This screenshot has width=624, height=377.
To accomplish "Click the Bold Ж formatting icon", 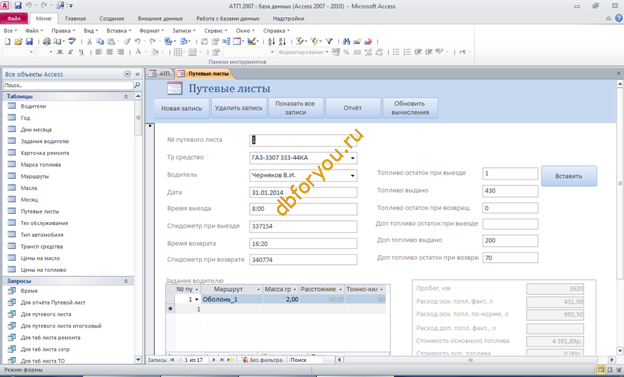I will pyautogui.click(x=60, y=52).
